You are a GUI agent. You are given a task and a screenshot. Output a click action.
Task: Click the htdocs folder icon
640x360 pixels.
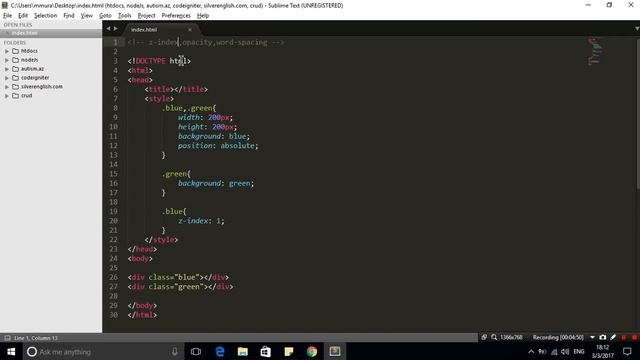pos(16,51)
